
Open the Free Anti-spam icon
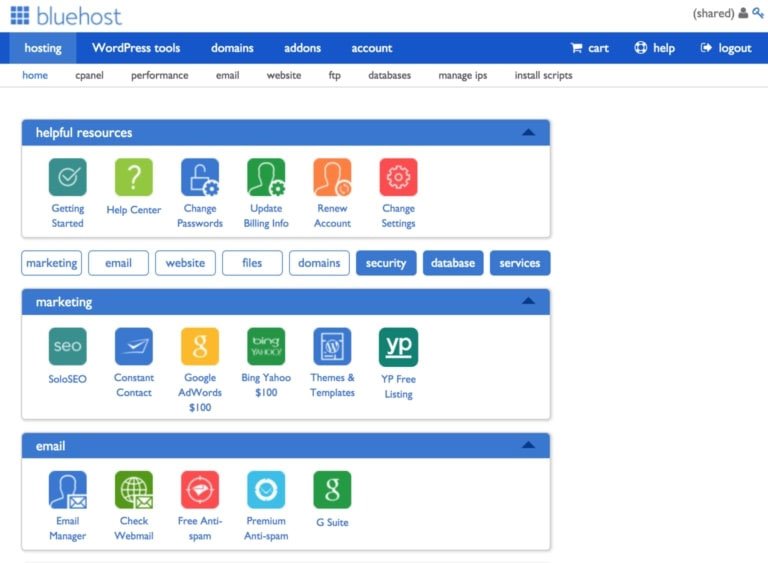[x=200, y=490]
